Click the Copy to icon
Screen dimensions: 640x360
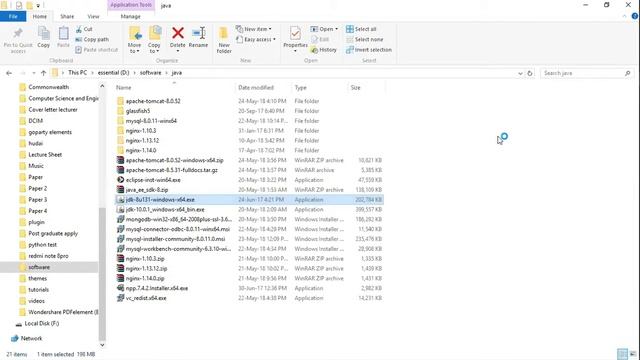[154, 33]
